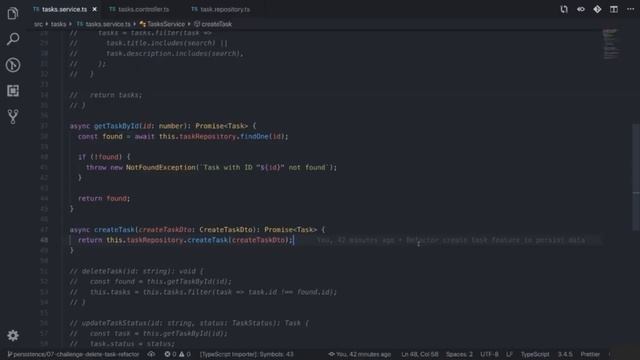
Task: Click the findOne method call
Action: coord(254,136)
